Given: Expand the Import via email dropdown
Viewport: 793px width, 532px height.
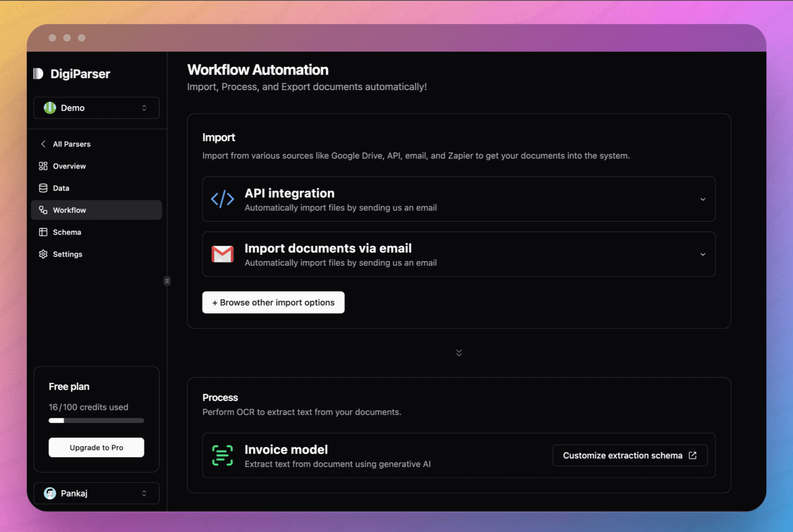Looking at the screenshot, I should click(x=703, y=254).
